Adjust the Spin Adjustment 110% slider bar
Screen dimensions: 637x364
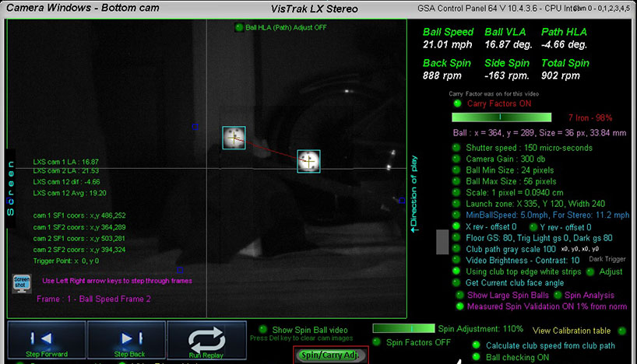[x=403, y=329]
